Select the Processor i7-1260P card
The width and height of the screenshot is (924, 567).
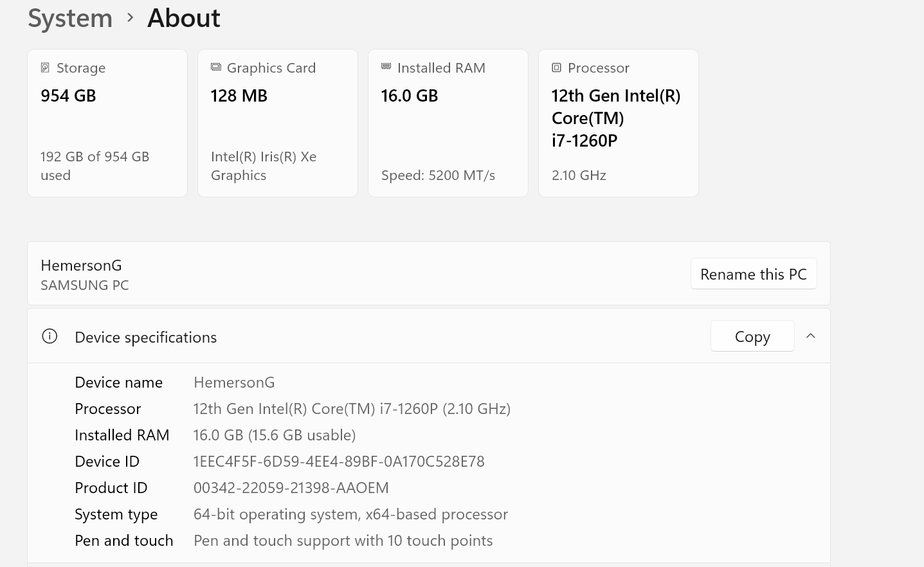pos(619,123)
